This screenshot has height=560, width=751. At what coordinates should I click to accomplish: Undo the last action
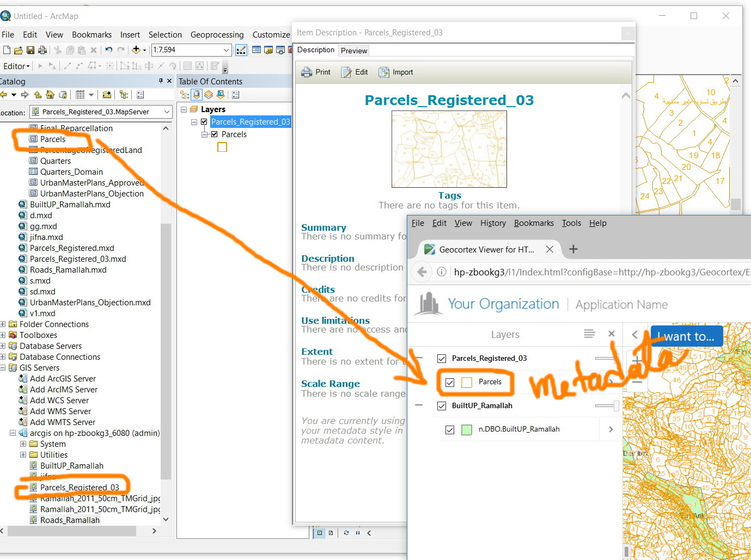pyautogui.click(x=109, y=50)
